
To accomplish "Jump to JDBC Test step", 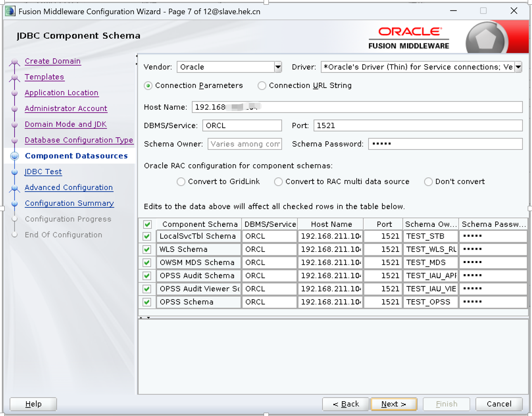I will coord(43,172).
